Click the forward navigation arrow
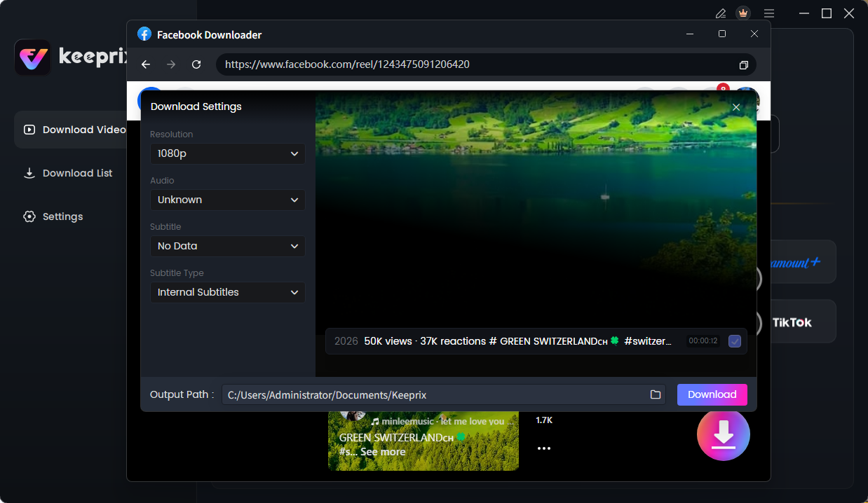Screen dimensions: 868x503 [x=170, y=64]
